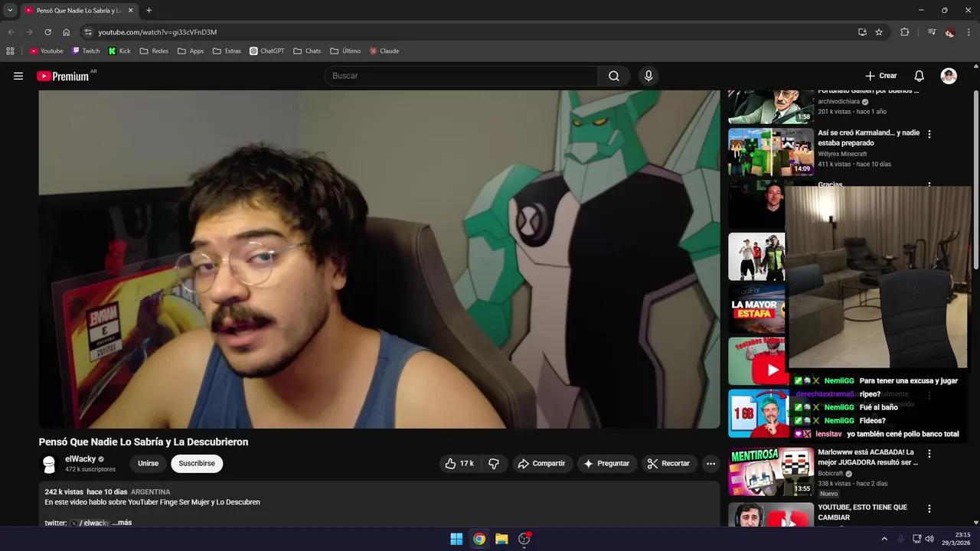Viewport: 980px width, 551px height.
Task: Click the 'Willyrex Minecraft' channel name
Action: click(x=842, y=154)
